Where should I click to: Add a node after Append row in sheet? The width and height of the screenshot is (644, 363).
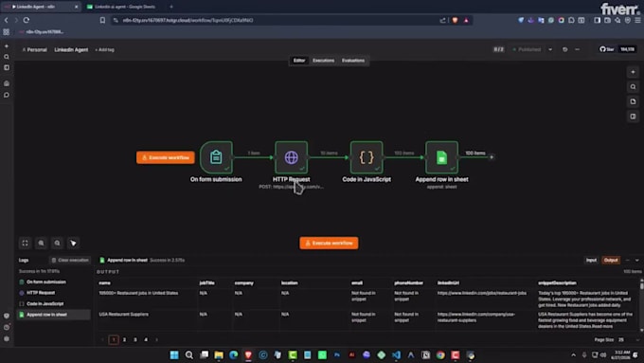492,157
